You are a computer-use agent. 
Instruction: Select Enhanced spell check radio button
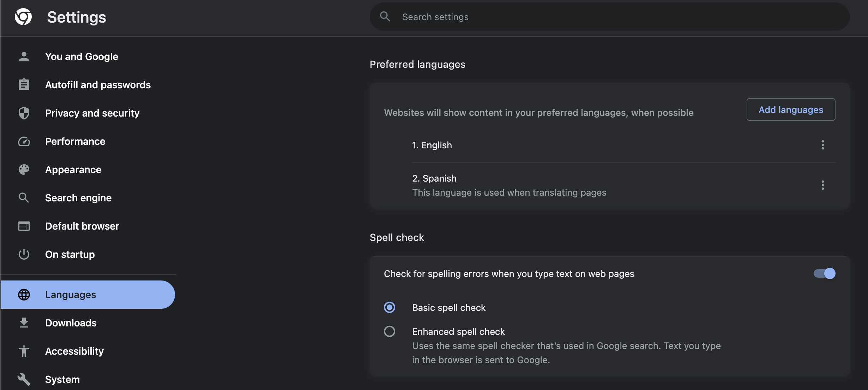click(390, 331)
